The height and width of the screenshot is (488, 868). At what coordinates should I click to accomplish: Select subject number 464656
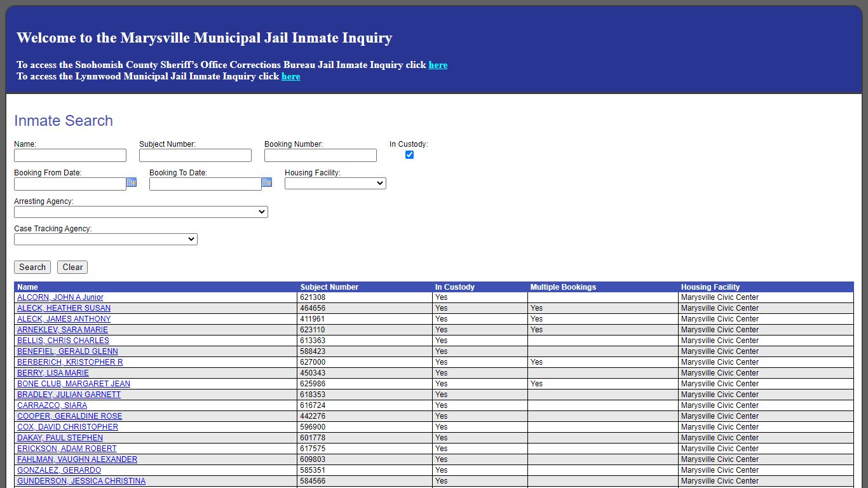313,308
